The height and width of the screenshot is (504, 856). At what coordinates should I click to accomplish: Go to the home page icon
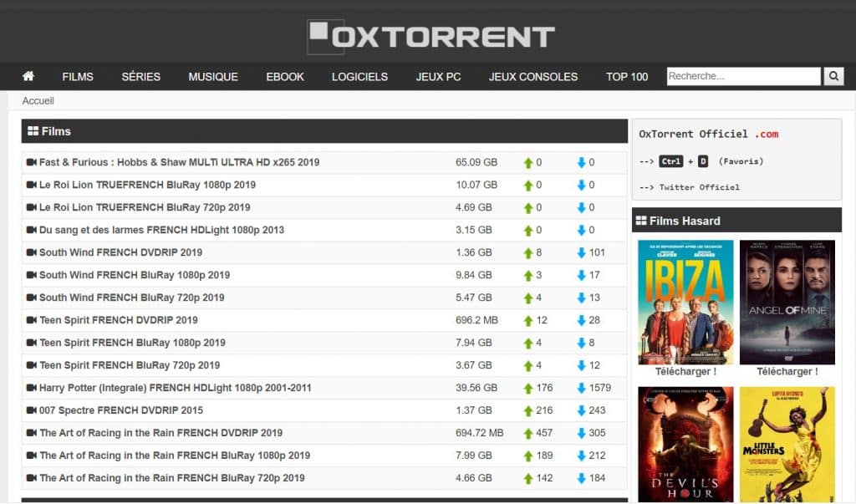point(28,76)
